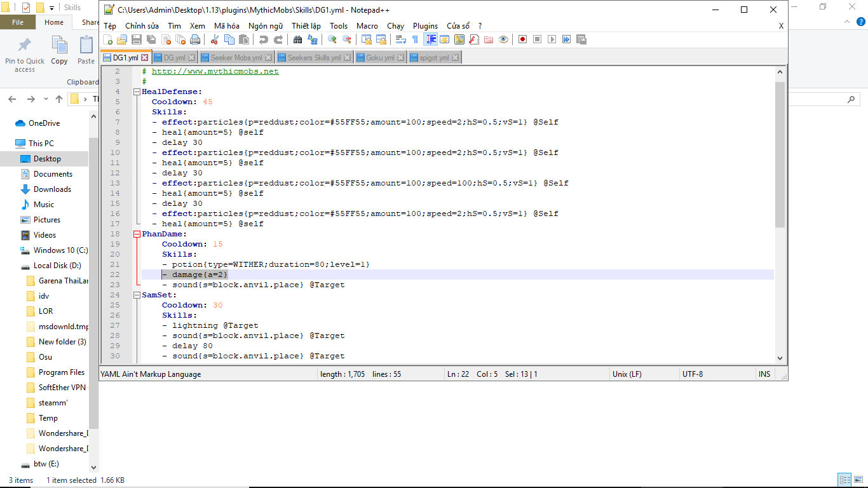Toggle the indent guide toolbar button

[431, 39]
